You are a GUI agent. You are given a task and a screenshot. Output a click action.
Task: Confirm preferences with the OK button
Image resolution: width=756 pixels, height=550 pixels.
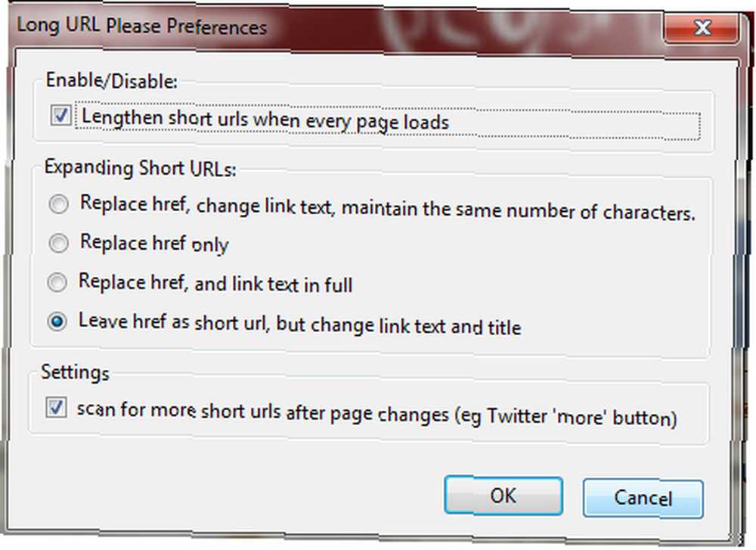503,496
